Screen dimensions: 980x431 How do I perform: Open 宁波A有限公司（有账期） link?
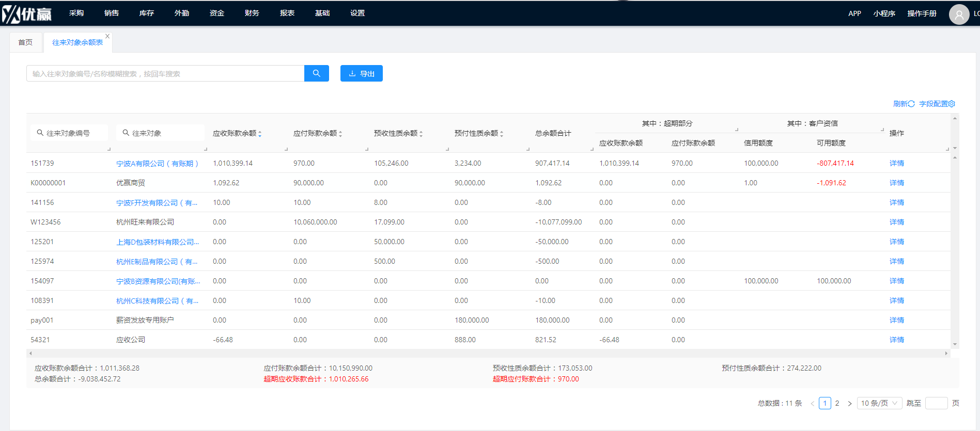point(158,164)
